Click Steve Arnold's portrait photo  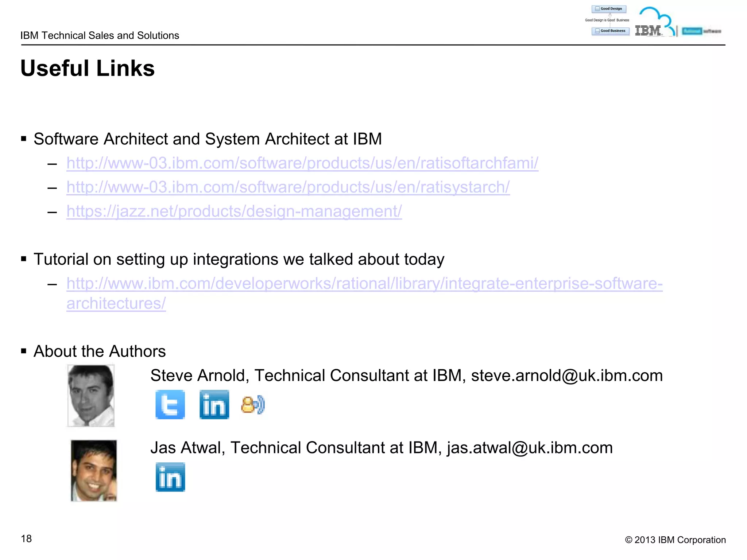pos(91,396)
